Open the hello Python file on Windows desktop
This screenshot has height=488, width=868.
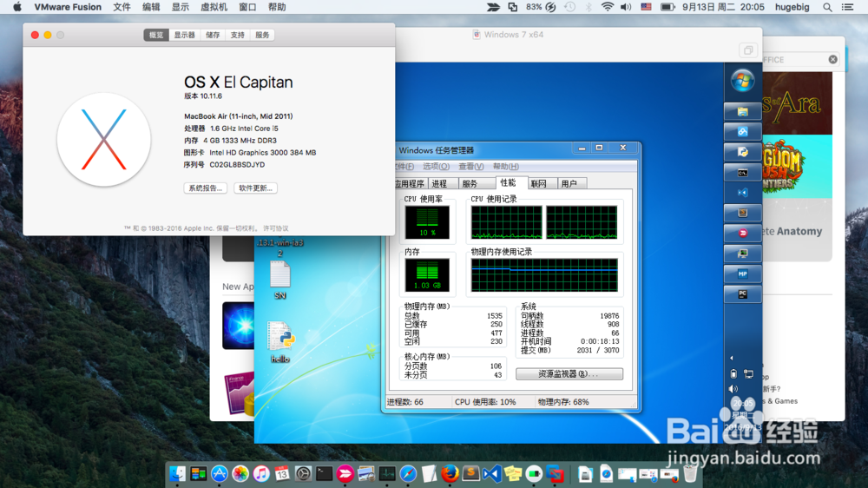(x=280, y=342)
